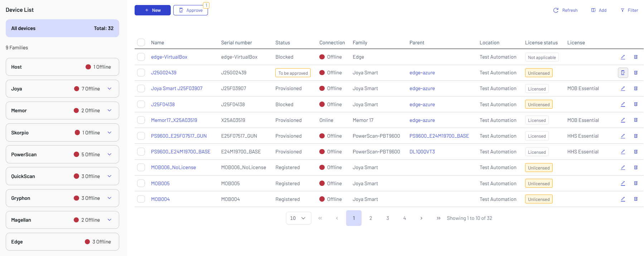Check the Joya Smart J25F03907 row checkbox

141,88
